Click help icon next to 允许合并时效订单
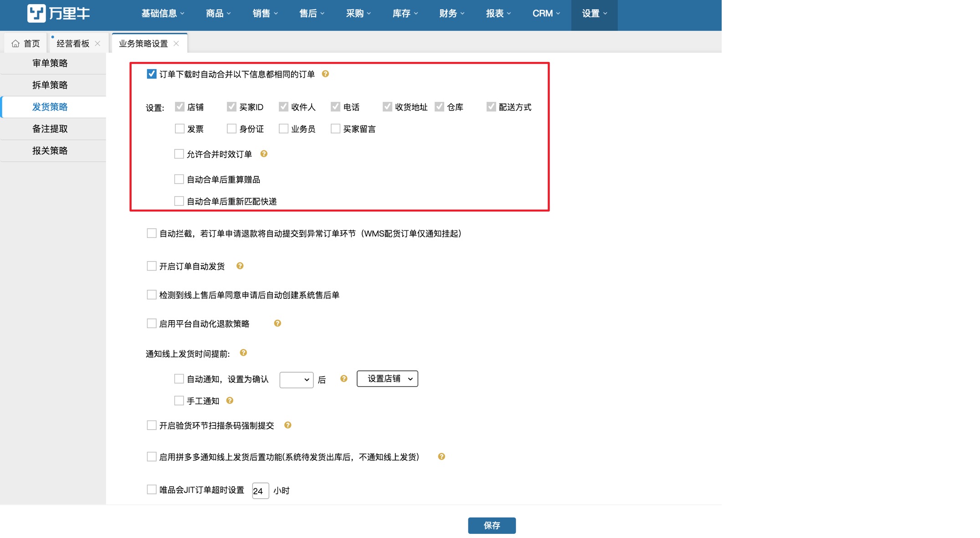The width and height of the screenshot is (980, 538). coord(264,154)
